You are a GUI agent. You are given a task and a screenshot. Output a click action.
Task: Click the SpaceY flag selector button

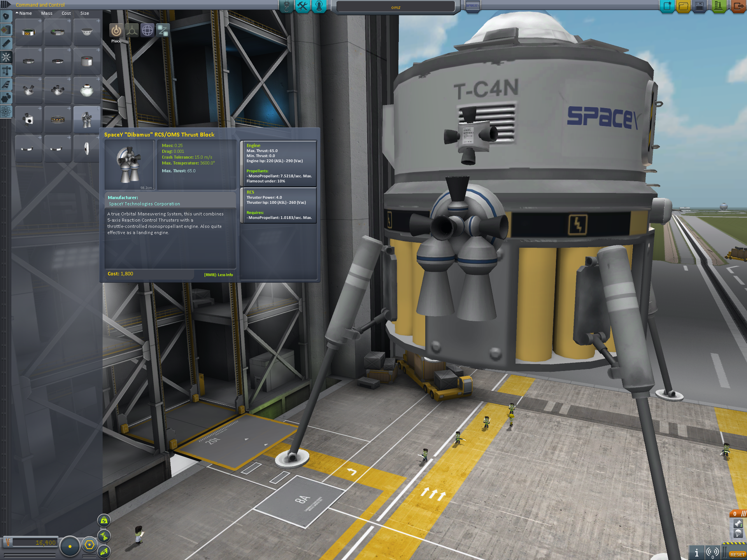pos(472,6)
